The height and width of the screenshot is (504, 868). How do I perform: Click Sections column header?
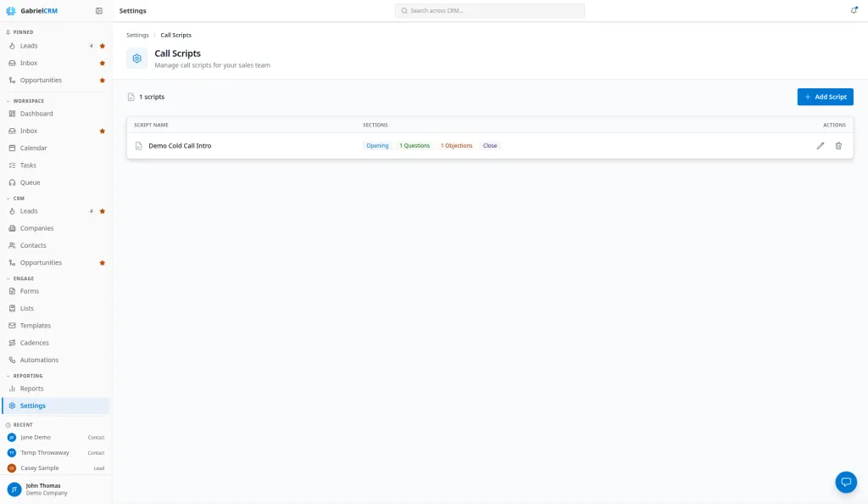pos(376,126)
